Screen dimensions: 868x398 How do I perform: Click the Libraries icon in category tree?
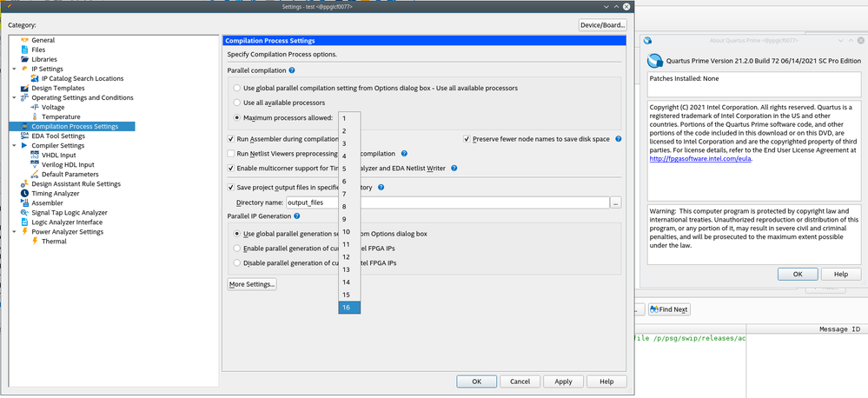tap(24, 59)
